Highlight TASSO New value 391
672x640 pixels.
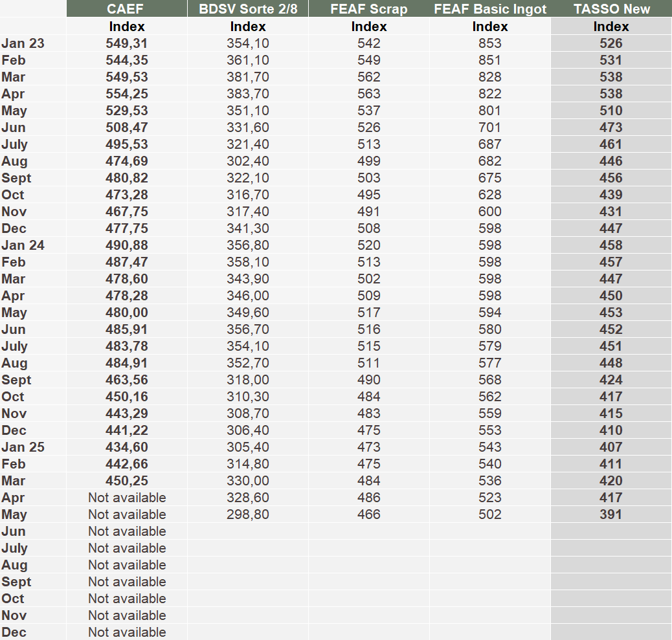click(x=611, y=514)
